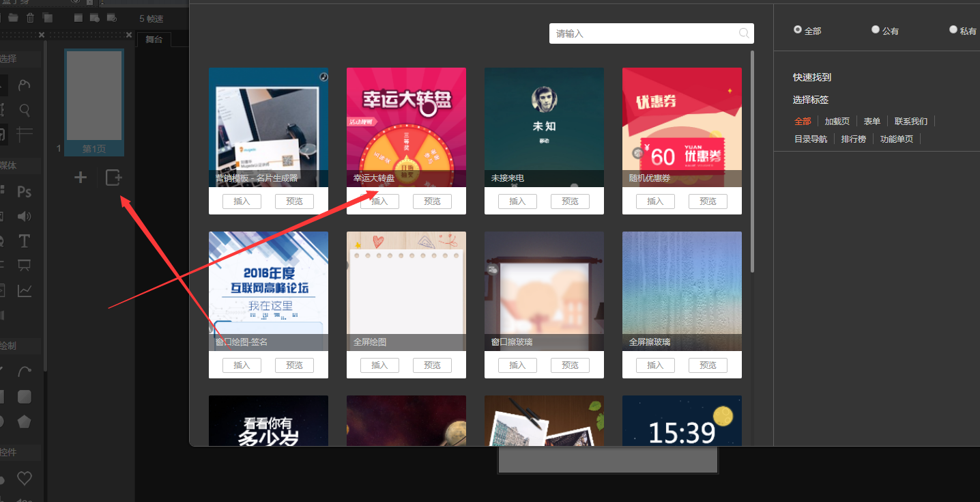Insert the 窗口擦玻璃 template
Image resolution: width=980 pixels, height=502 pixels.
click(x=517, y=365)
